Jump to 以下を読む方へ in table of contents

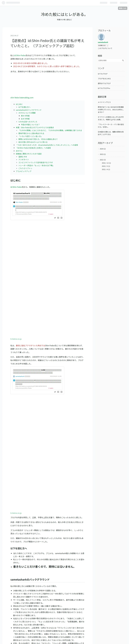coord(24,107)
